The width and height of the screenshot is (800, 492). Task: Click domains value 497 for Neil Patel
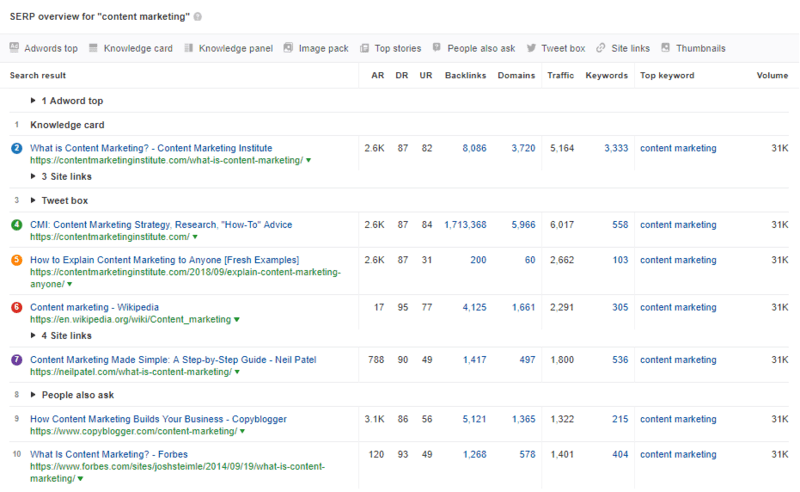pos(528,360)
